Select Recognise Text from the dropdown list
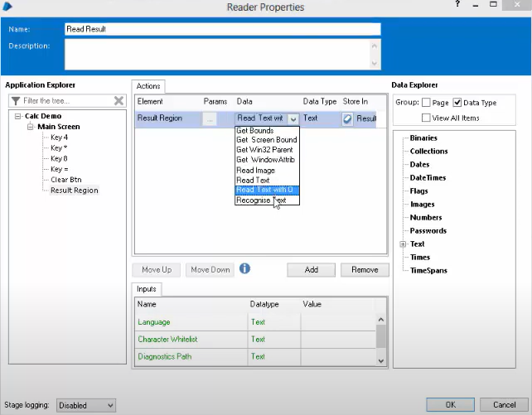The height and width of the screenshot is (415, 532). [x=261, y=200]
